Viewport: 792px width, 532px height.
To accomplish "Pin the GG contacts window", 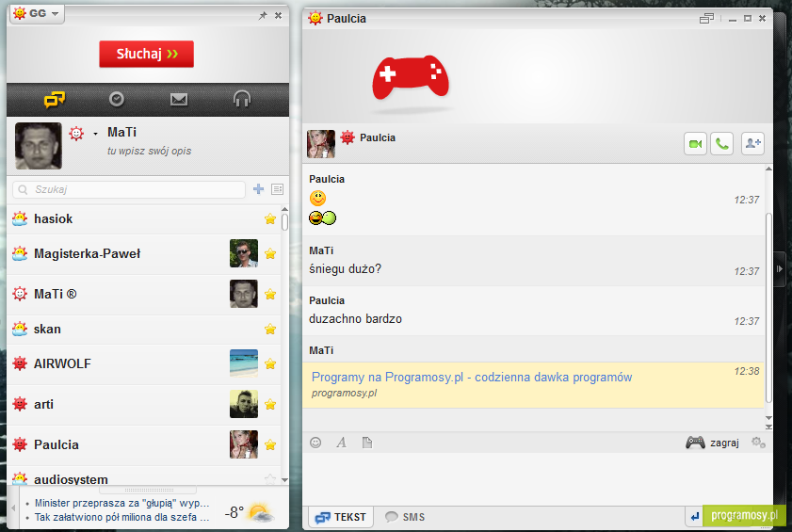I will [x=263, y=16].
